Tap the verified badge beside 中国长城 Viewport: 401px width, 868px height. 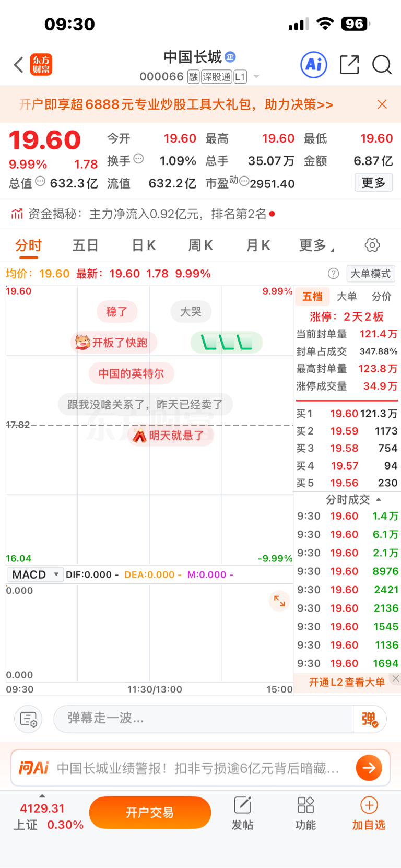tap(230, 56)
